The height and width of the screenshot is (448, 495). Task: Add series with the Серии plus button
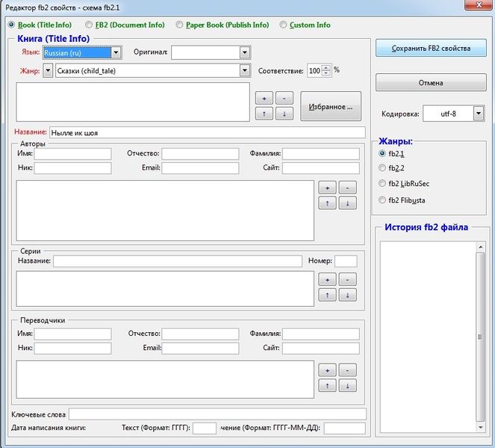click(327, 279)
